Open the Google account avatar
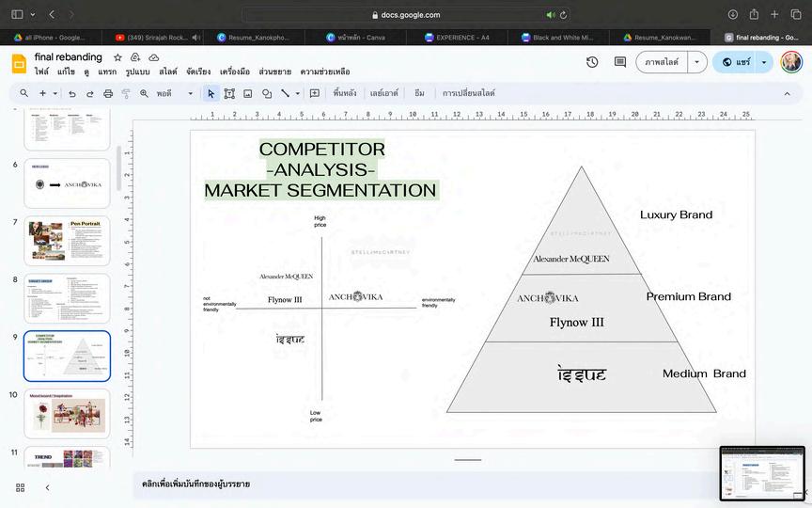Viewport: 812px width, 508px height. pyautogui.click(x=791, y=62)
